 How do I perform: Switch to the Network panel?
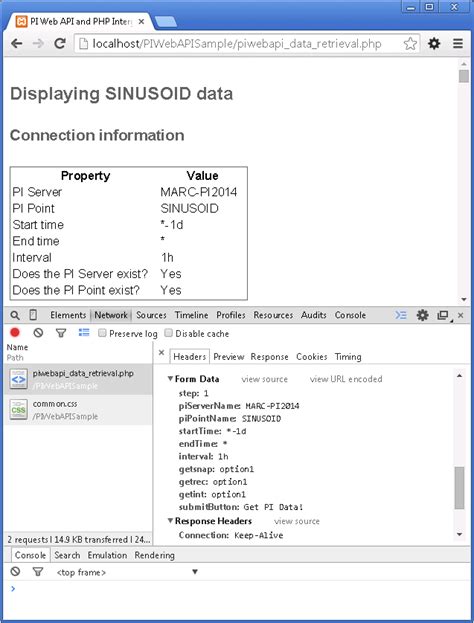[x=111, y=315]
